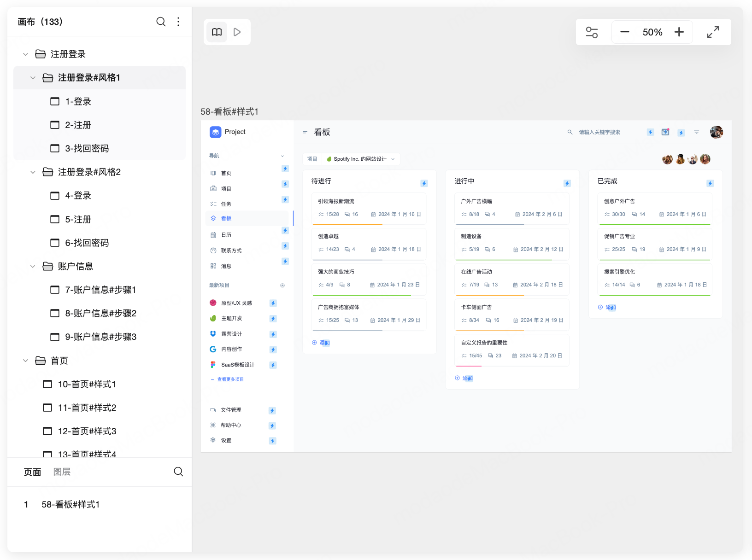Click 添加 under 已完成 column
This screenshot has height=560, width=752.
coord(607,307)
